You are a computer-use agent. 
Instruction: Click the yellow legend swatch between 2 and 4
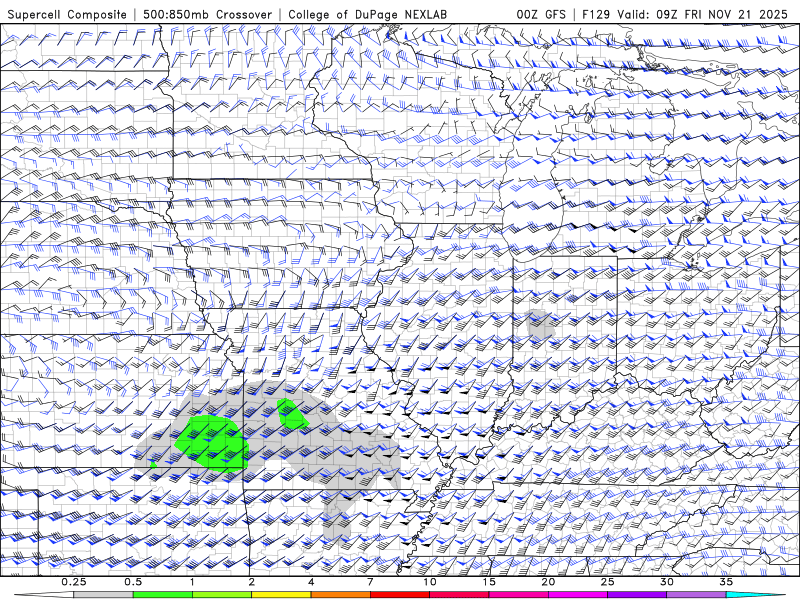click(281, 595)
